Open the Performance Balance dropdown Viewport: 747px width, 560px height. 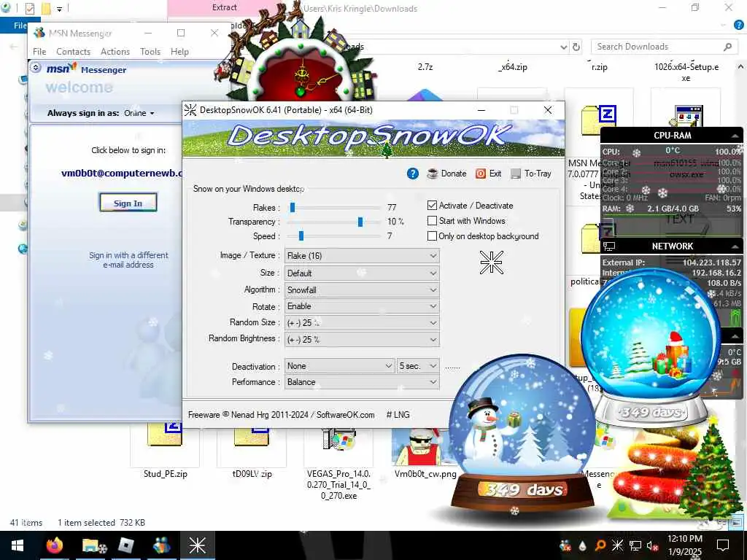click(362, 382)
